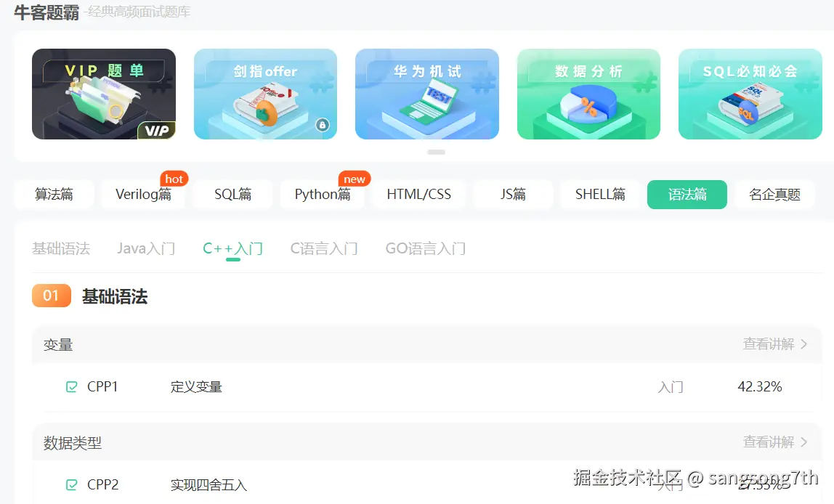Click the 基础语法 section heading
This screenshot has height=504, width=834.
[115, 296]
